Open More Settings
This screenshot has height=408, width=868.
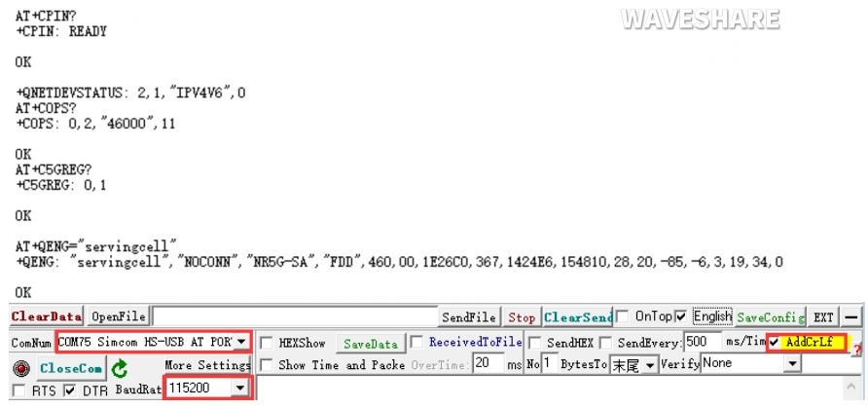[x=207, y=365]
